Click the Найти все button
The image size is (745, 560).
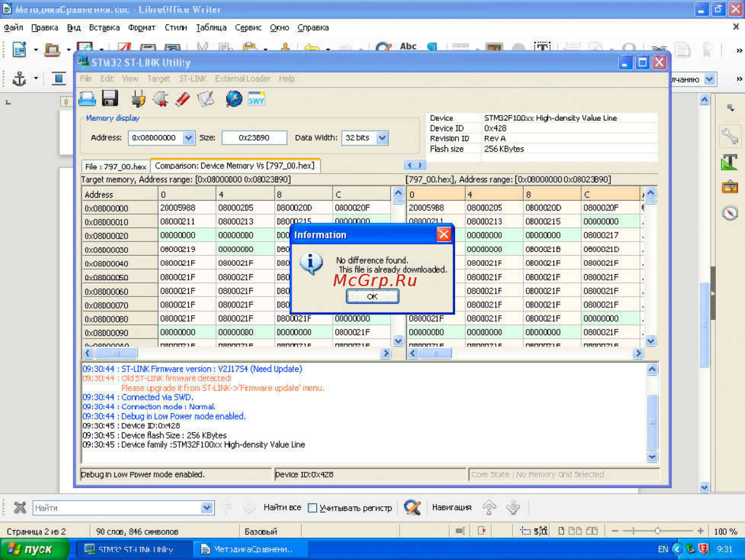(x=282, y=507)
